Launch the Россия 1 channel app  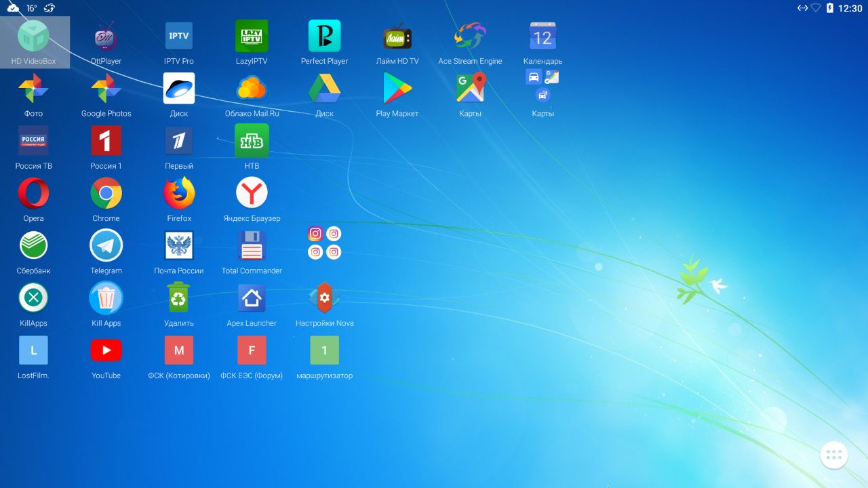(106, 141)
